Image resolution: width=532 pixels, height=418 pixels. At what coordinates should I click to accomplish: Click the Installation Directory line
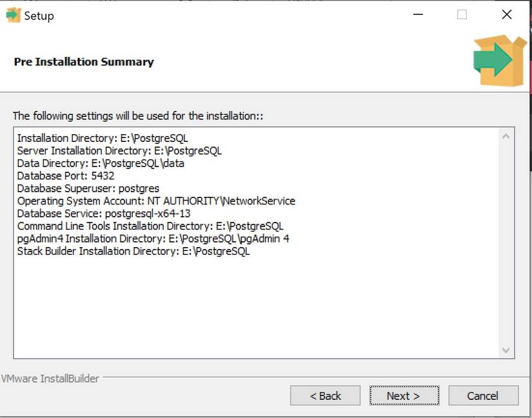coord(103,138)
